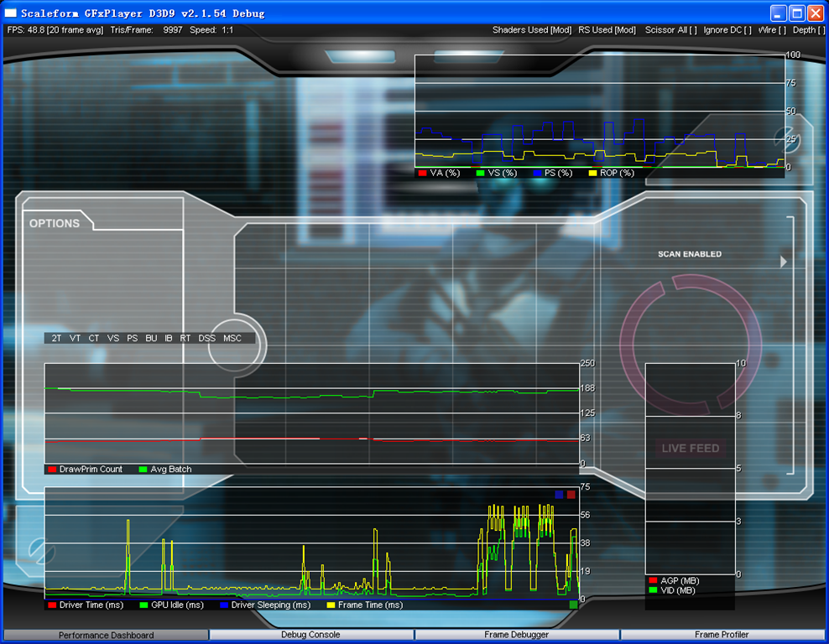Click the green VS (%) legend swatch
Viewport: 829px width, 644px height.
coord(480,173)
